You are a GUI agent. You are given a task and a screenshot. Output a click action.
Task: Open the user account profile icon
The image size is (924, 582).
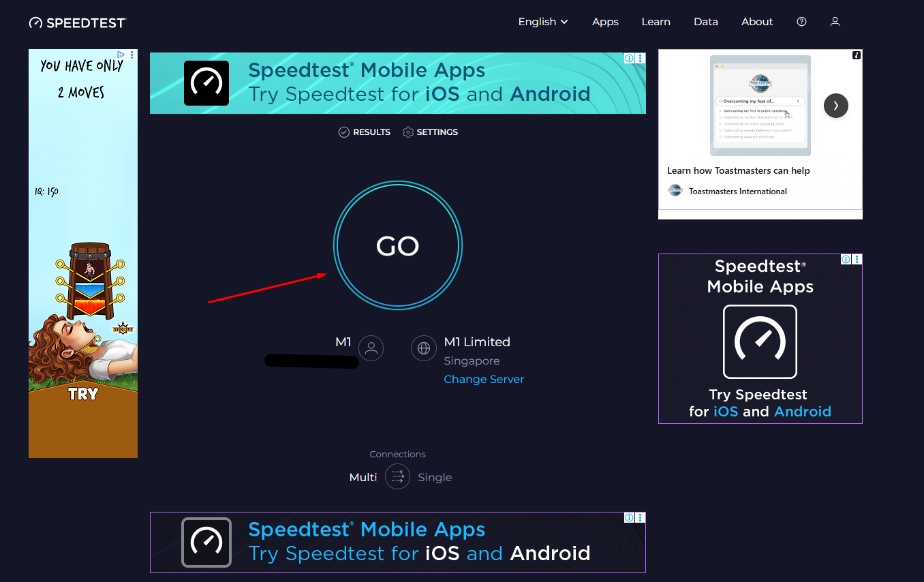coord(835,22)
